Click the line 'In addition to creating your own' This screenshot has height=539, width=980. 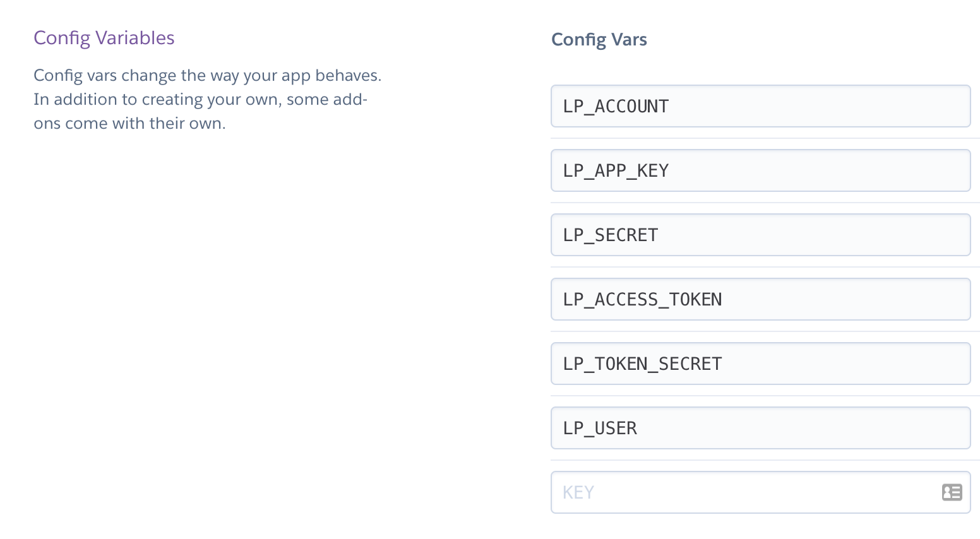click(x=155, y=100)
